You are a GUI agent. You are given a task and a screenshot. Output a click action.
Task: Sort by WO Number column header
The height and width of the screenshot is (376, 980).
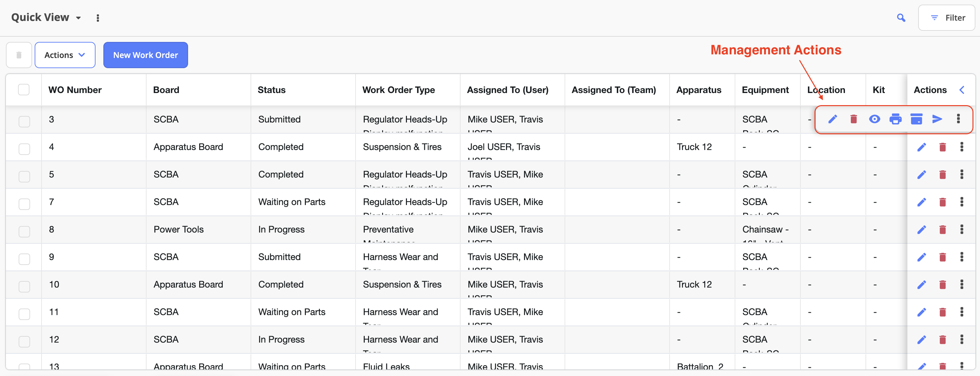[75, 90]
